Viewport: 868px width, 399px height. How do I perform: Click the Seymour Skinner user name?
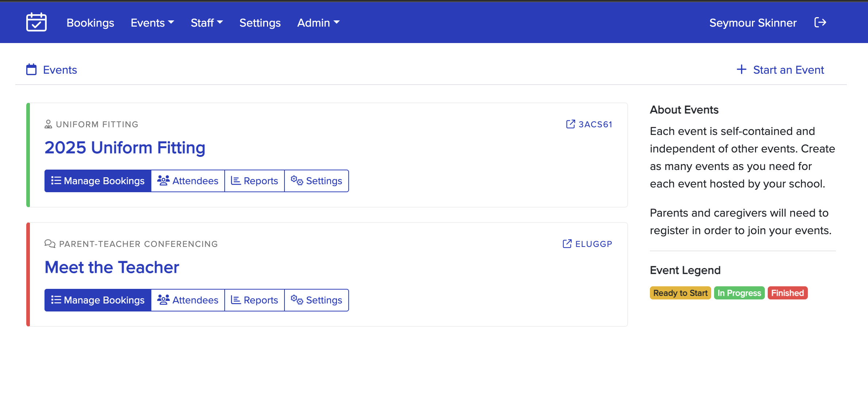point(753,23)
